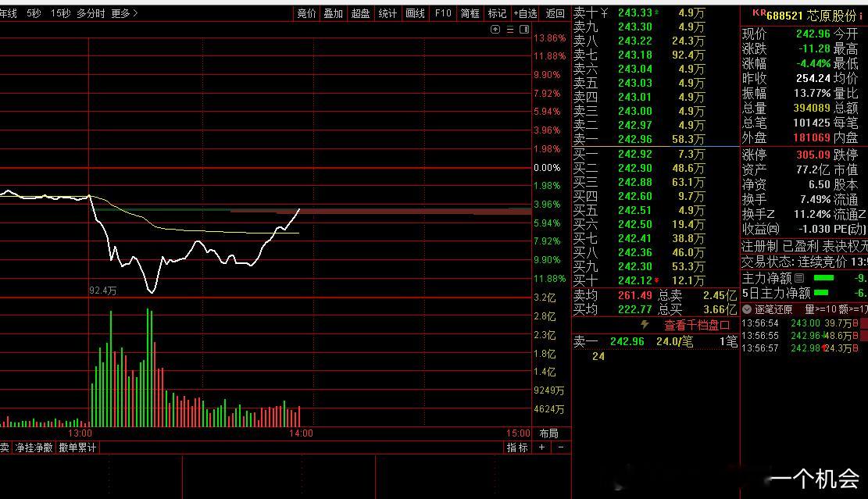The image size is (868, 499).
Task: Click the lightning bolt icon by 查看千档盘口
Action: click(645, 325)
